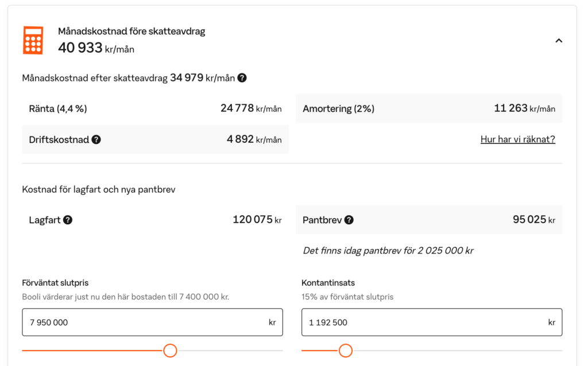Viewport: 588px width, 366px height.
Task: Click the '15% av förväntat slutpris' hint
Action: tap(347, 297)
